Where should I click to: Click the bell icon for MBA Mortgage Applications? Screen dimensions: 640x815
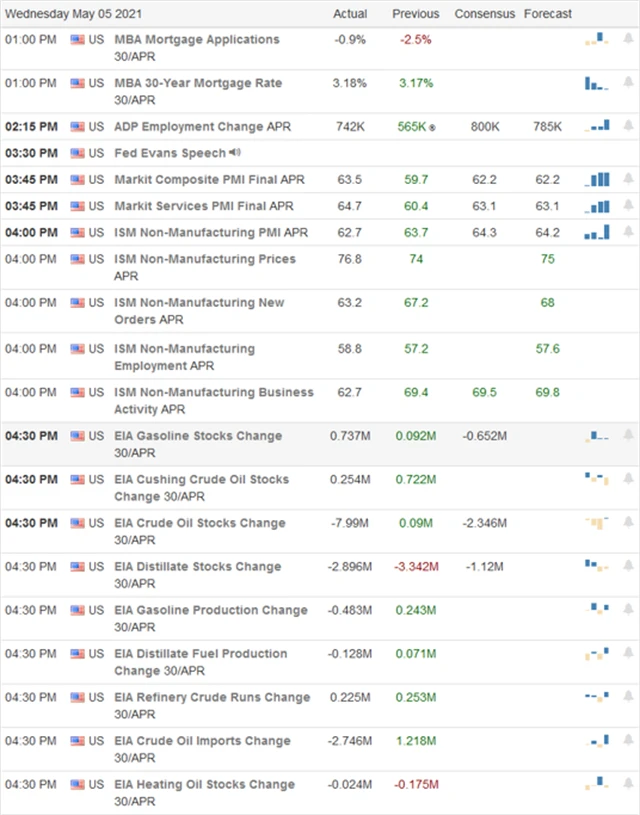(628, 40)
